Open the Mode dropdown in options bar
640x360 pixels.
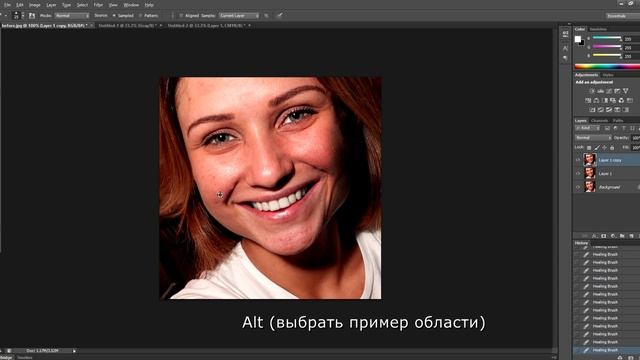tap(72, 16)
